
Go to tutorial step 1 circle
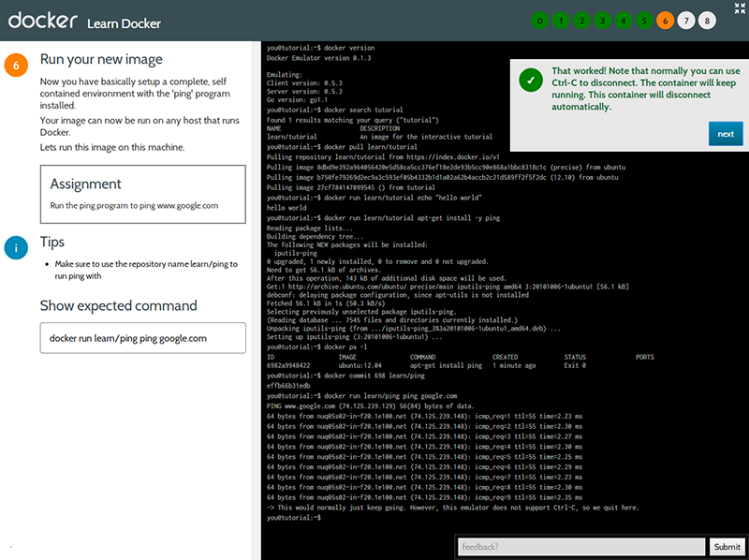point(561,21)
